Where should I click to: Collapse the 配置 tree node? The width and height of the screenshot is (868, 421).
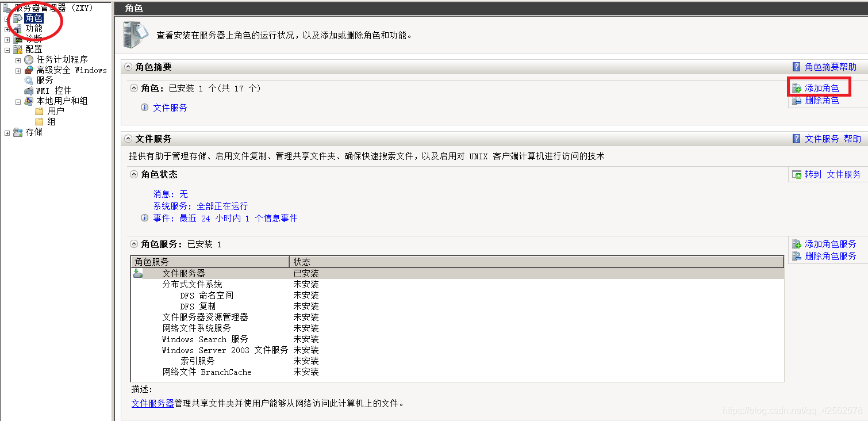point(7,50)
